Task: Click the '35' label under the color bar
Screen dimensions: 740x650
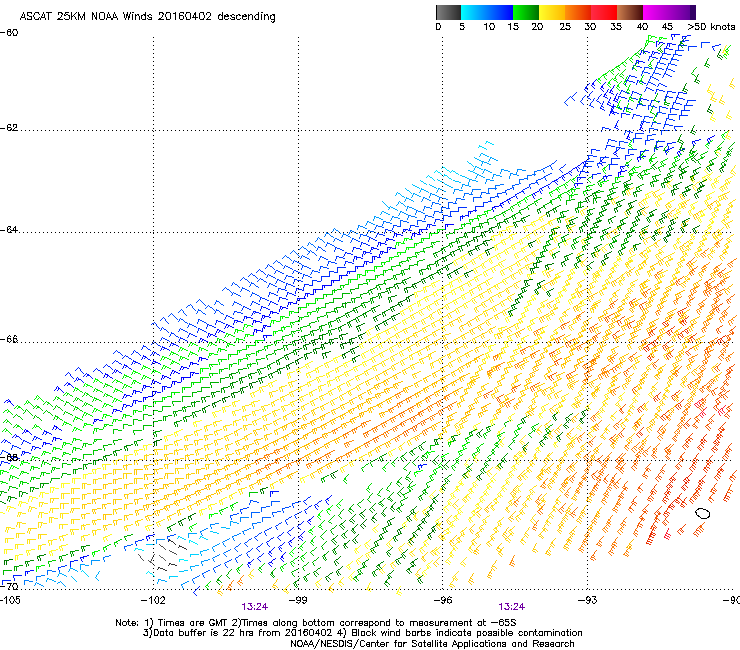Action: tap(616, 27)
